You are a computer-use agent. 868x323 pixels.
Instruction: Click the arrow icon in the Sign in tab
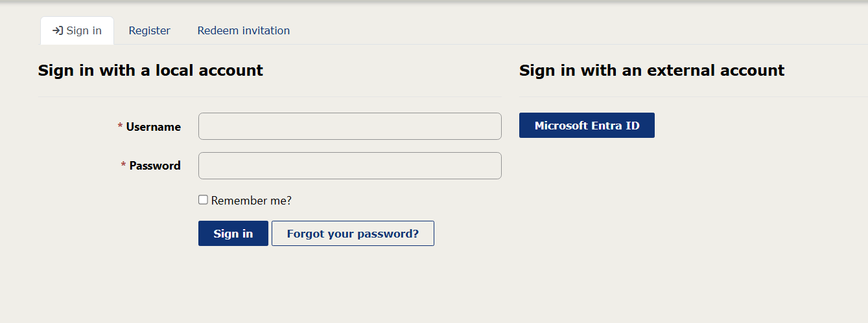pyautogui.click(x=58, y=30)
